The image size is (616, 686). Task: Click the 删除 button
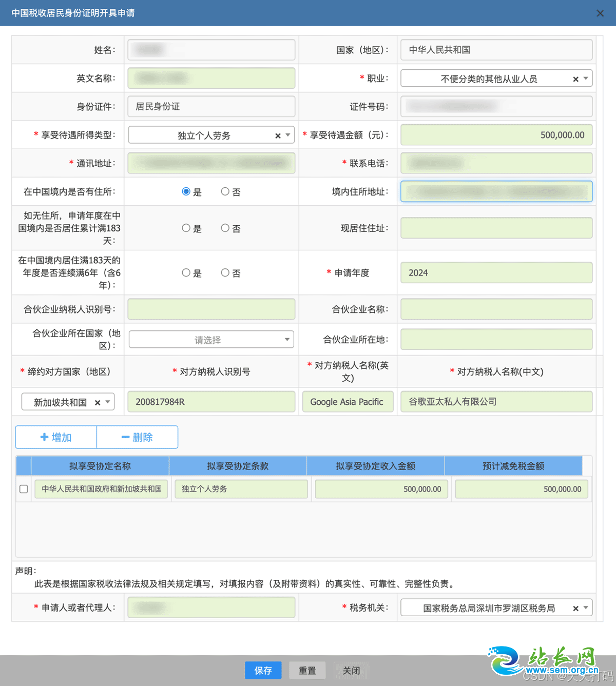click(137, 437)
